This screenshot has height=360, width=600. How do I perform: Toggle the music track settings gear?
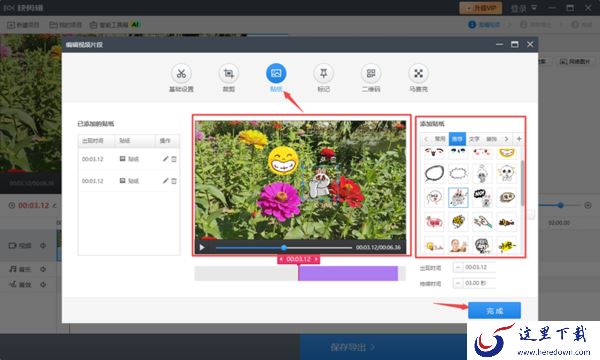click(x=43, y=269)
